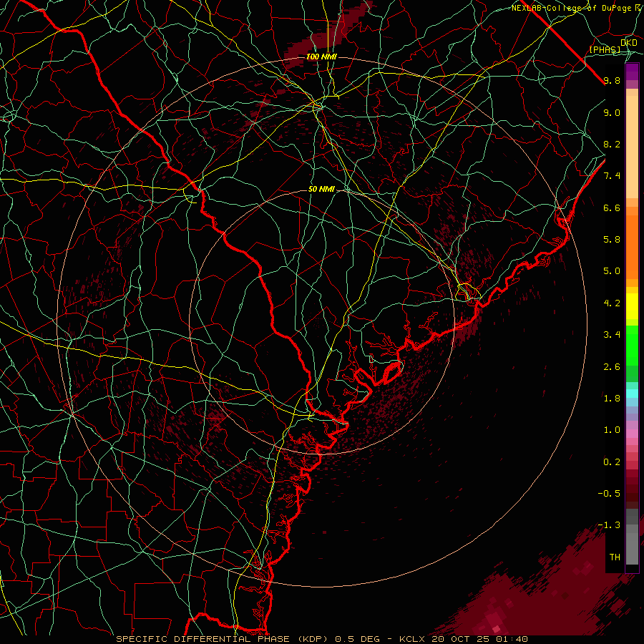Click the 0.2 legend value
The image size is (644, 644).
pyautogui.click(x=612, y=462)
